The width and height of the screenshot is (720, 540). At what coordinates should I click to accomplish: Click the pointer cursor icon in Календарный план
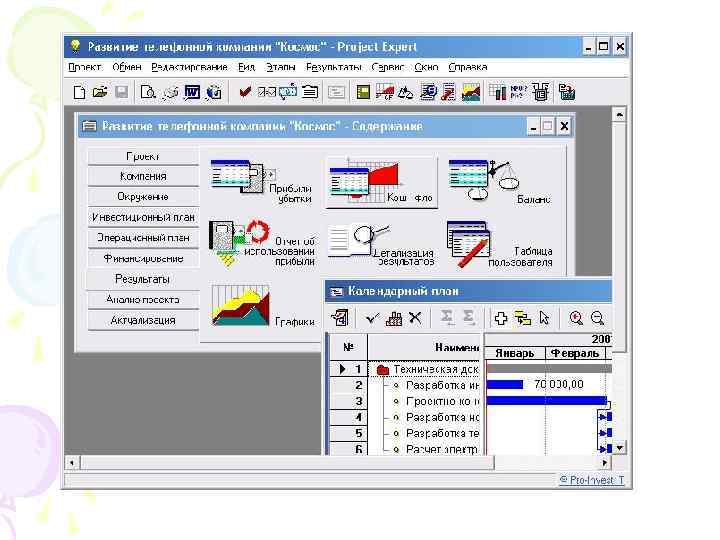[x=544, y=318]
